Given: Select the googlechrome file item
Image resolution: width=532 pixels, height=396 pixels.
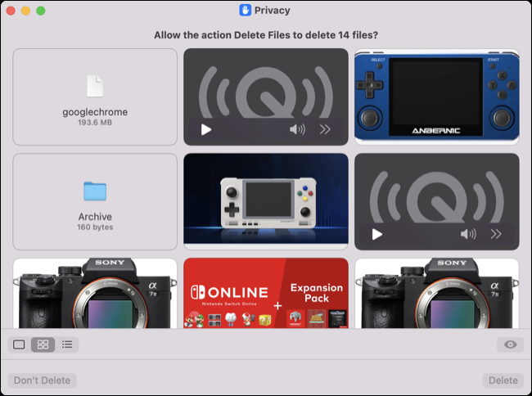Looking at the screenshot, I should pyautogui.click(x=95, y=96).
